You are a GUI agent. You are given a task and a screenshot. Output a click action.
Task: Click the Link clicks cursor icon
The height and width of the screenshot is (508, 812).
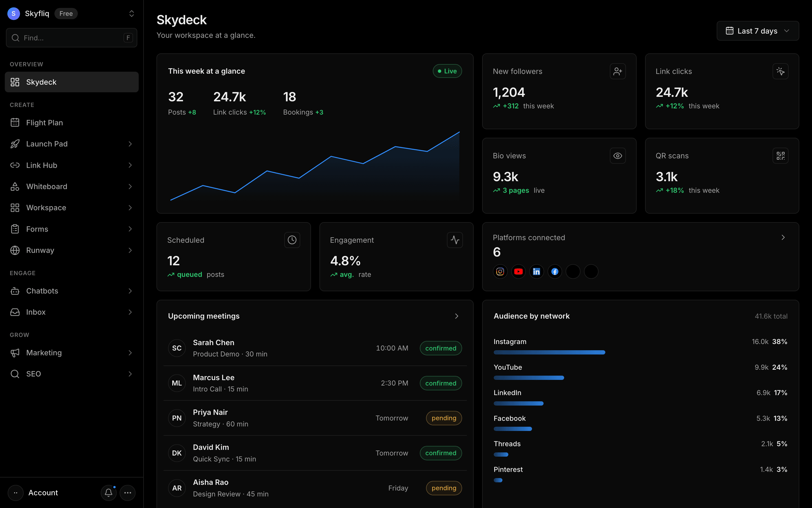pos(780,71)
